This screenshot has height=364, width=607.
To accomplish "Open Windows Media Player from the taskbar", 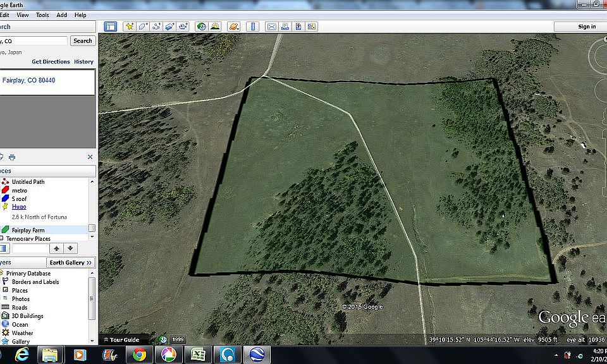I will pos(80,355).
